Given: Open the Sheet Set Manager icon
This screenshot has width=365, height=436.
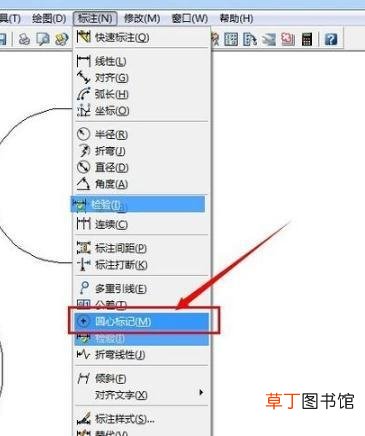Looking at the screenshot, I should click(x=269, y=39).
